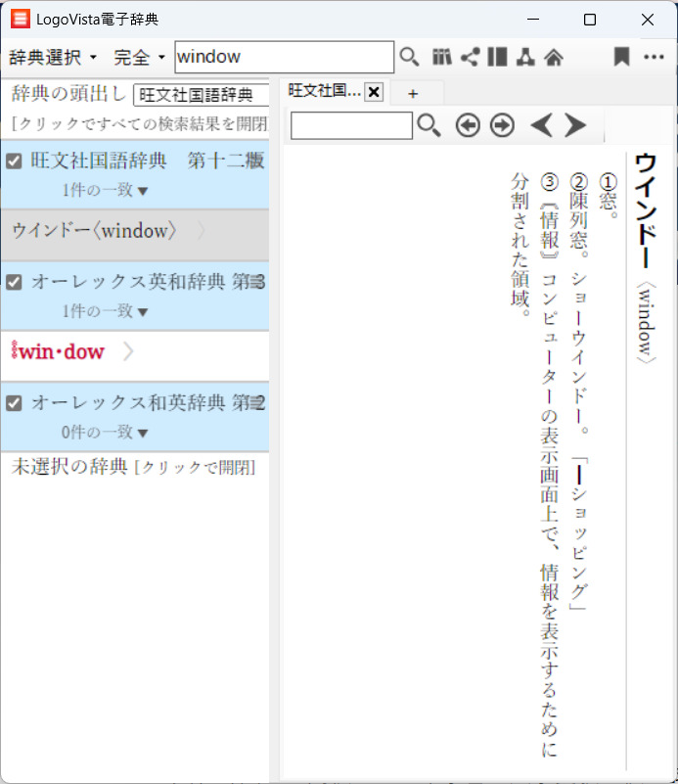Click the home icon in toolbar

click(554, 57)
